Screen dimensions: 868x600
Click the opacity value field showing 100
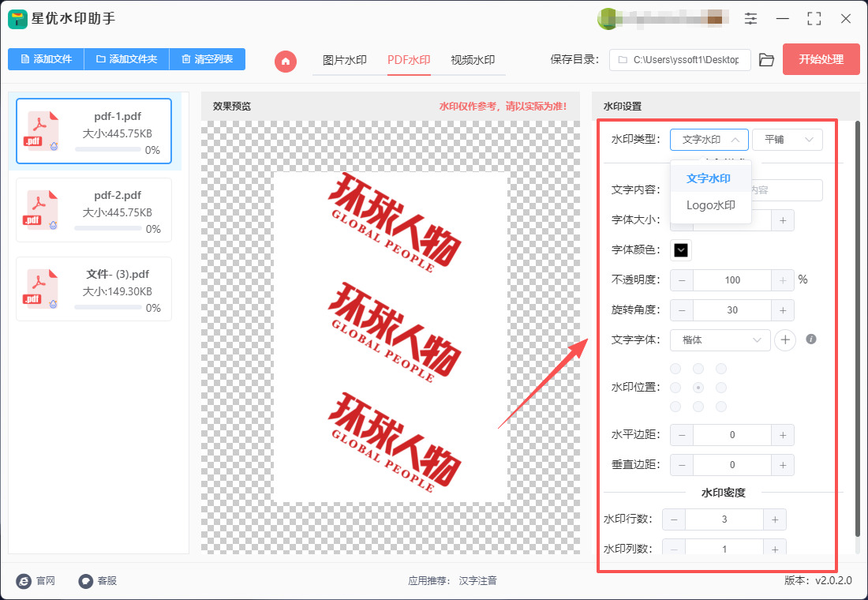pos(731,280)
